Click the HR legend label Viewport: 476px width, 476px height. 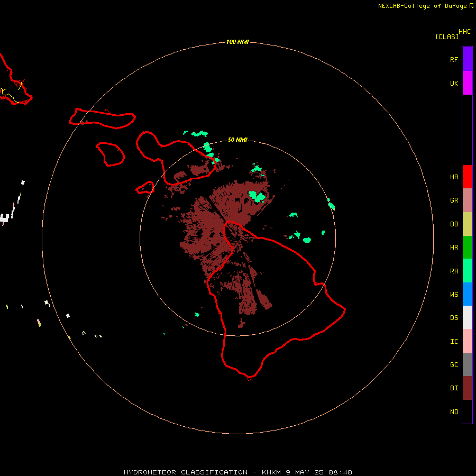pos(454,248)
